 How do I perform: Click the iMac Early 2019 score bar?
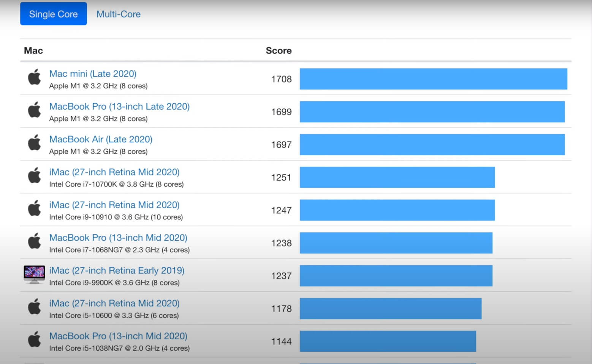[x=396, y=276]
